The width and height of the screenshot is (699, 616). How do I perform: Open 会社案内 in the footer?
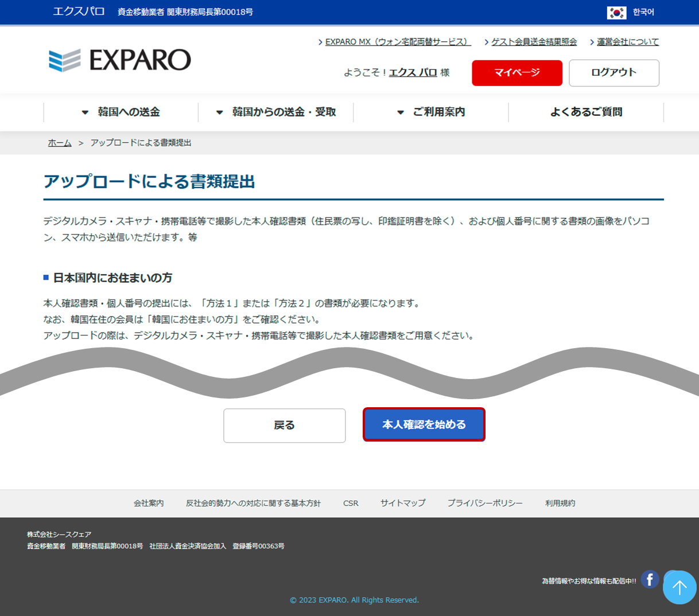149,503
